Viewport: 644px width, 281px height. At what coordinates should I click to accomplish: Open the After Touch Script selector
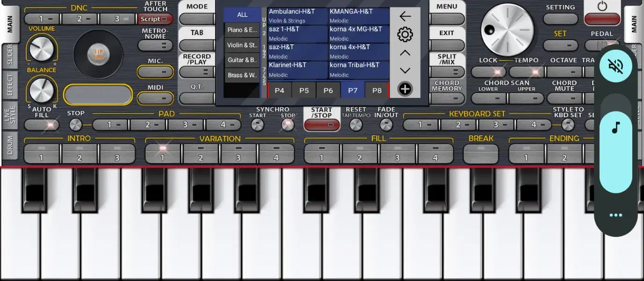tap(155, 19)
